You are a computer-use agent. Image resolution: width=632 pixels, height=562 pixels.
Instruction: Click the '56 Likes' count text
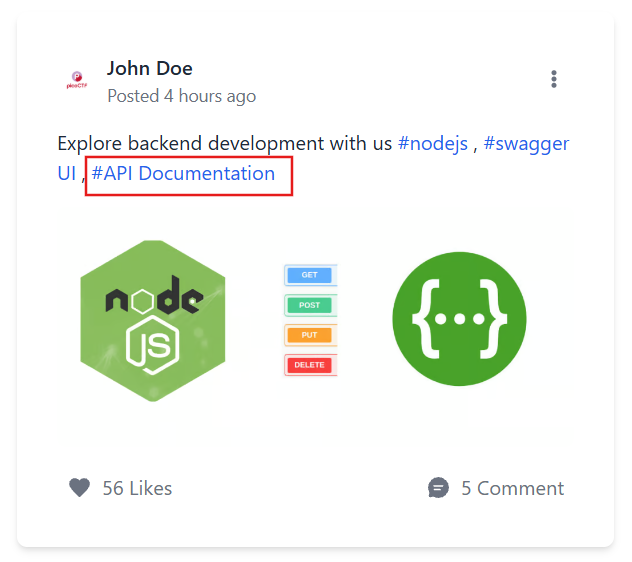coord(137,488)
